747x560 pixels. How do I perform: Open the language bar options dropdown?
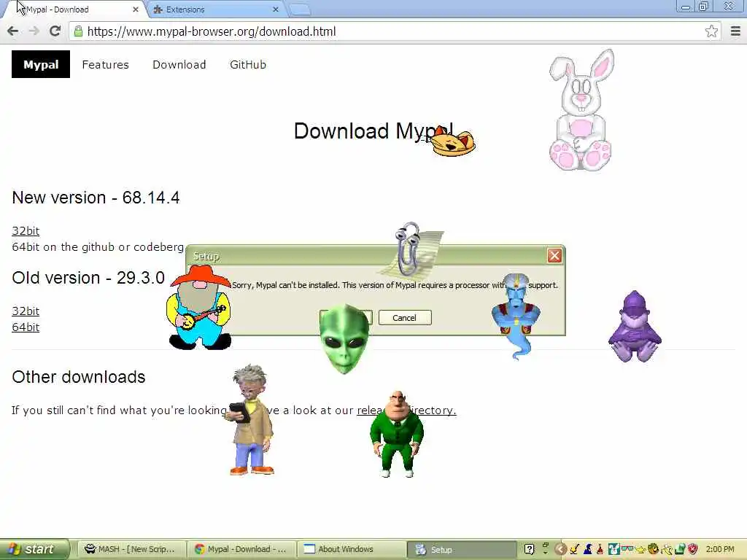point(546,553)
